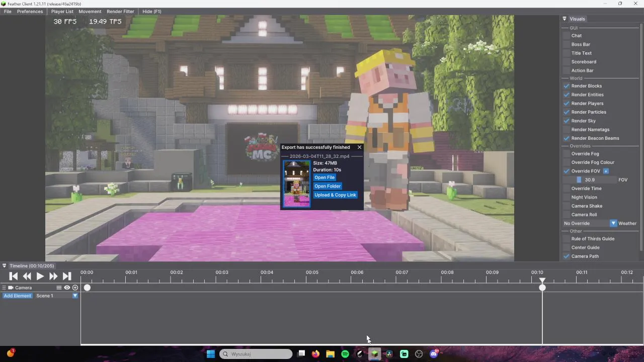Image resolution: width=644 pixels, height=362 pixels.
Task: Collapse the Timeline panel triangle
Action: (x=4, y=266)
